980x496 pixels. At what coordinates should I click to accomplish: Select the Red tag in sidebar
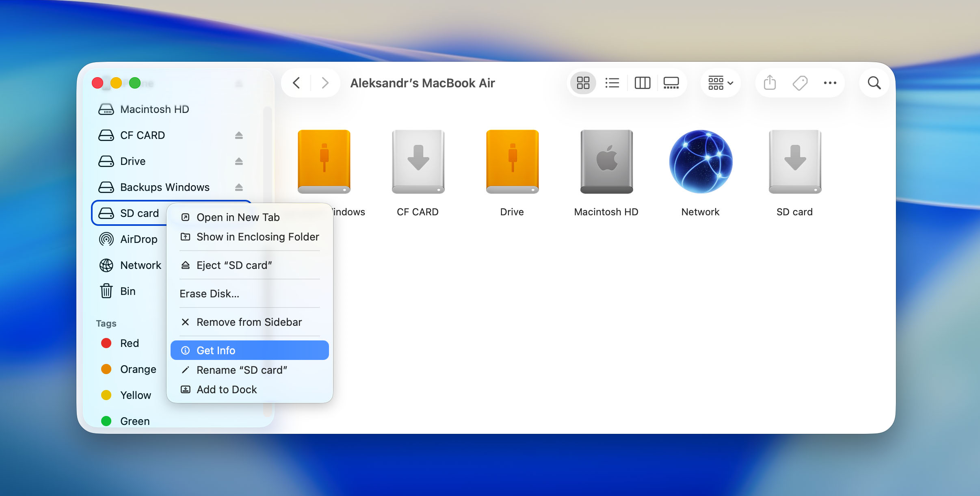(129, 343)
